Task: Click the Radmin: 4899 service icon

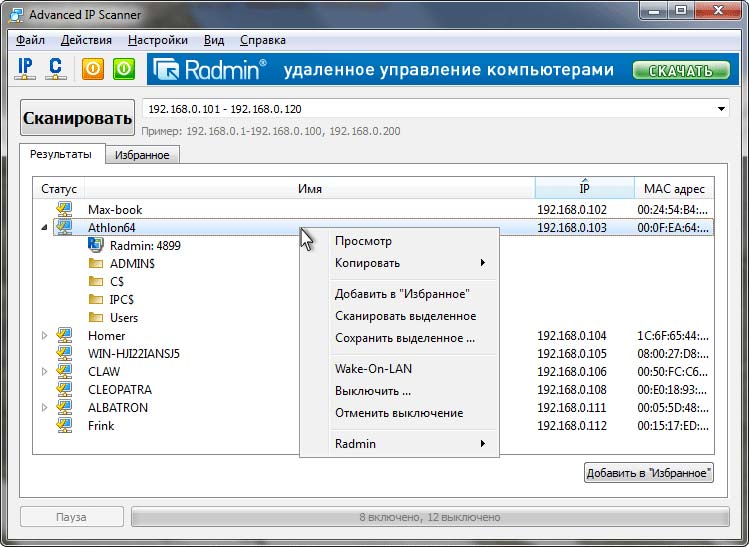Action: pos(96,245)
